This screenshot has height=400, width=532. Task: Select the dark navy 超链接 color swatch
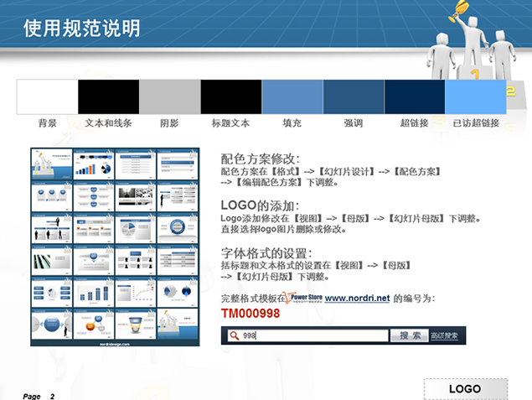point(414,96)
